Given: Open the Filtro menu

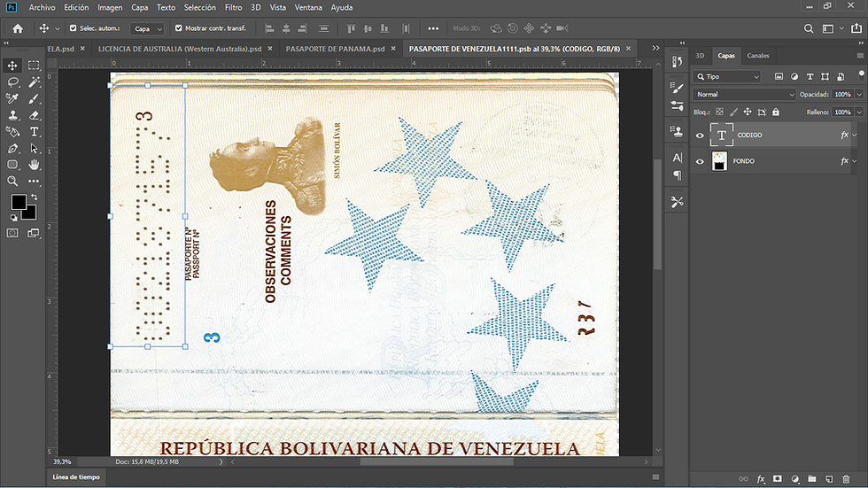Looking at the screenshot, I should pos(233,7).
